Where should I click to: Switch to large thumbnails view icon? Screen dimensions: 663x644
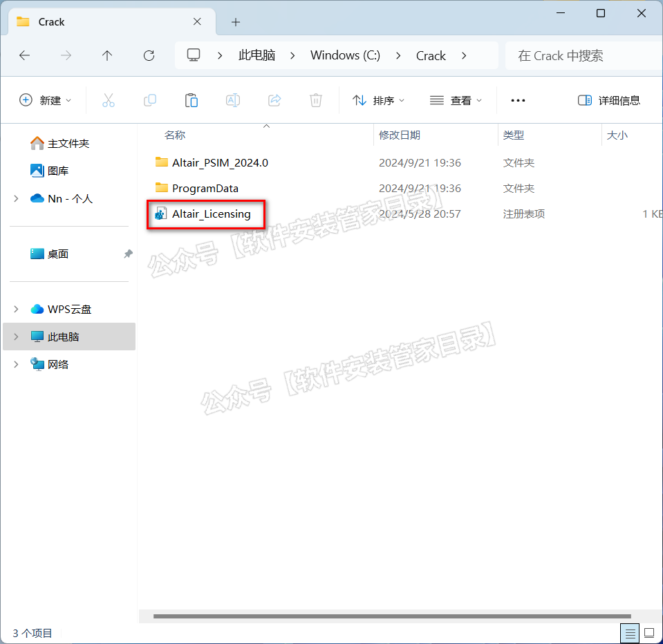click(649, 633)
